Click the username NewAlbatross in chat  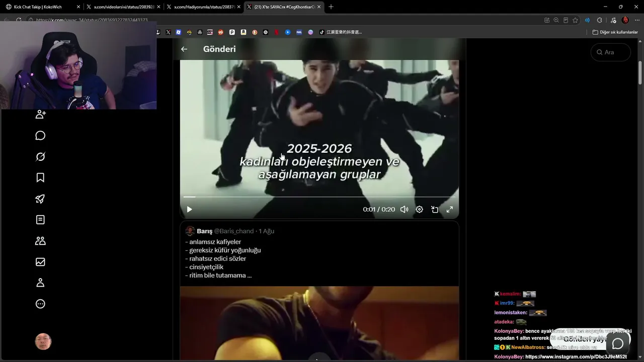point(528,347)
